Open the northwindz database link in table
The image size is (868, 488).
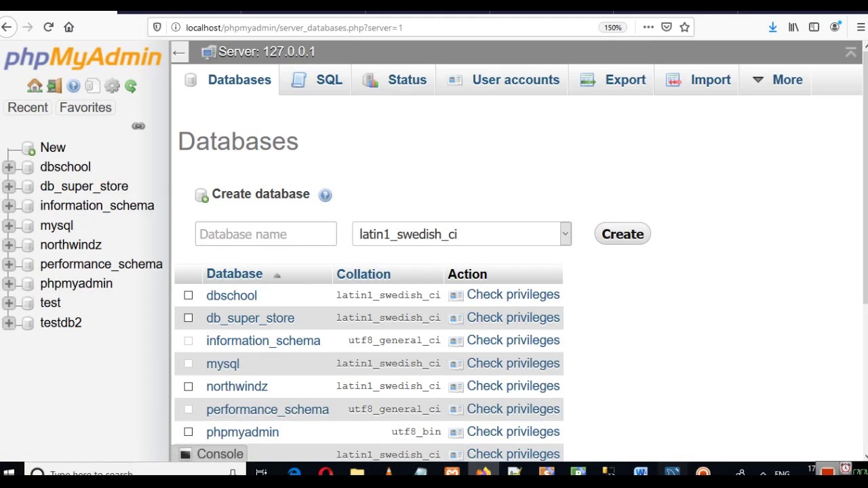click(237, 386)
